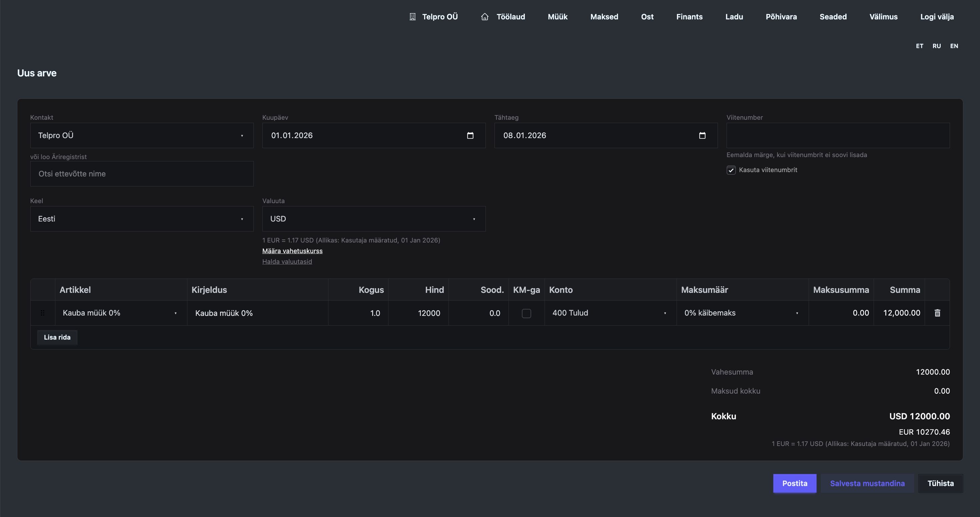Follow the Määra vahetuskurss link
This screenshot has height=517, width=980.
[292, 251]
